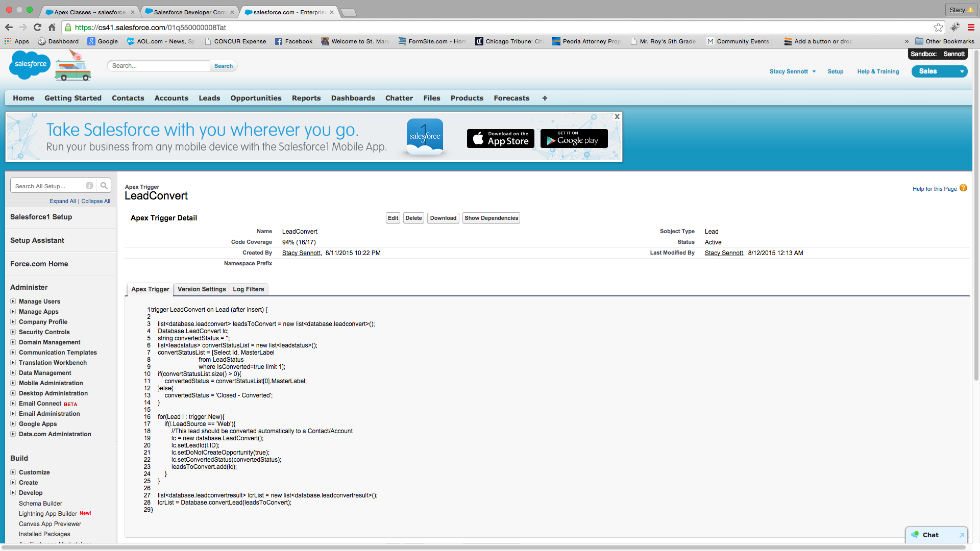Collapse the Develop tree section
This screenshot has width=980, height=551.
(13, 493)
